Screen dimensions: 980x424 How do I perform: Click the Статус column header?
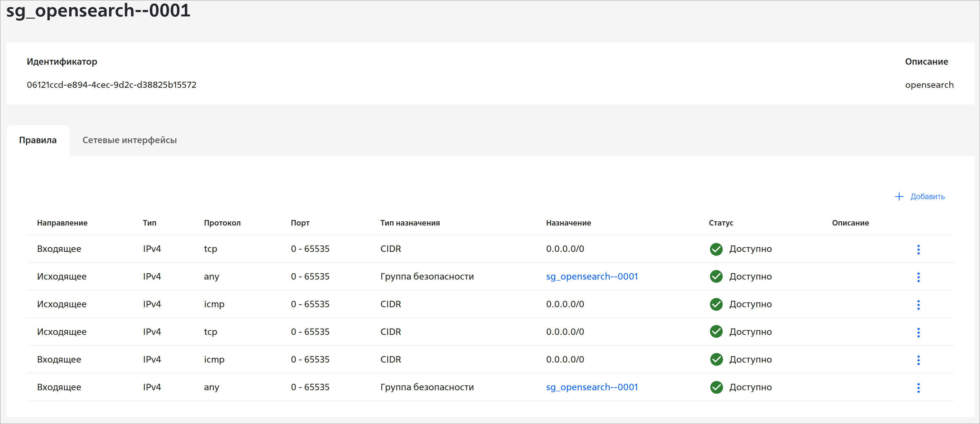point(721,223)
